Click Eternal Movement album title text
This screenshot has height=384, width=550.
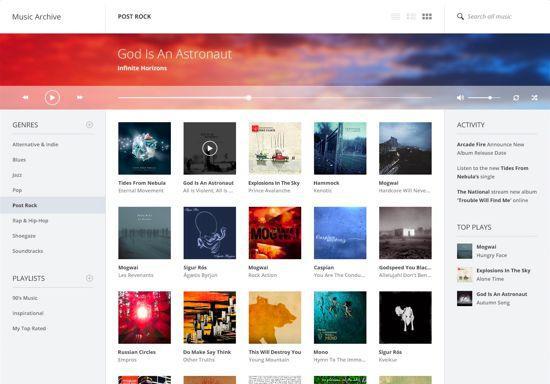pos(141,190)
